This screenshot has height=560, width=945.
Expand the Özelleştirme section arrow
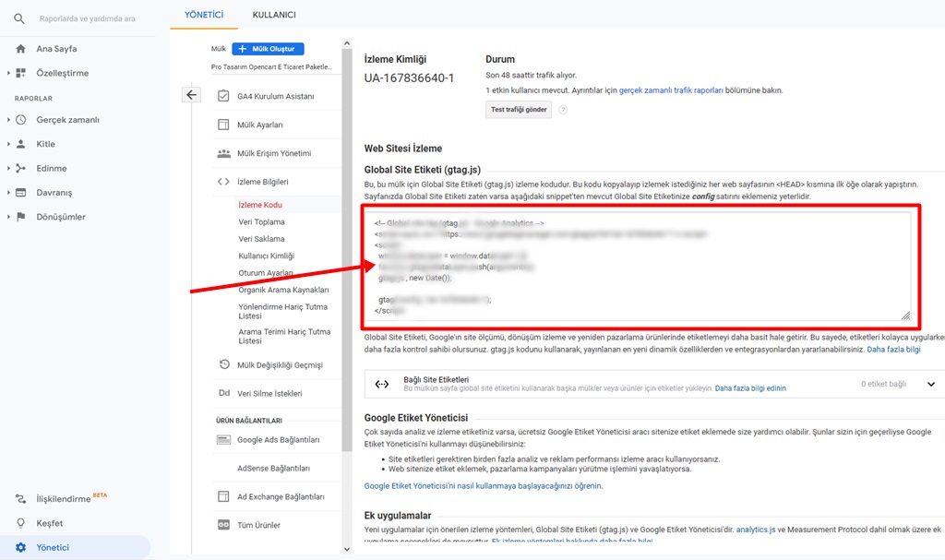[8, 73]
